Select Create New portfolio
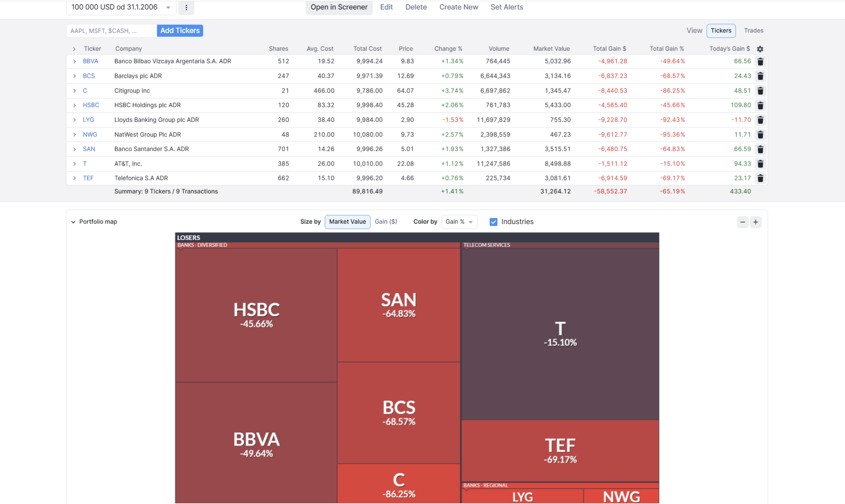 pos(458,7)
